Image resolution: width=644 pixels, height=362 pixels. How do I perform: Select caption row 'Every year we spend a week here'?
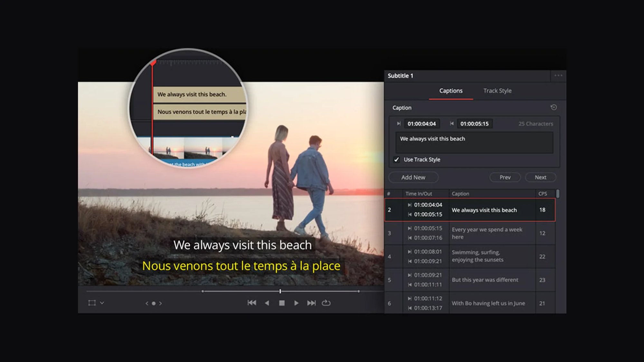[470, 233]
